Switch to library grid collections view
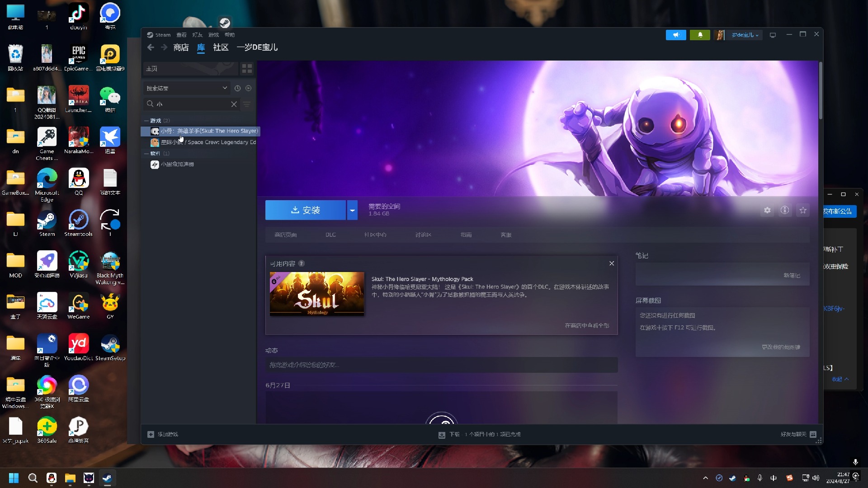Screen dimensions: 868x488 (247, 69)
